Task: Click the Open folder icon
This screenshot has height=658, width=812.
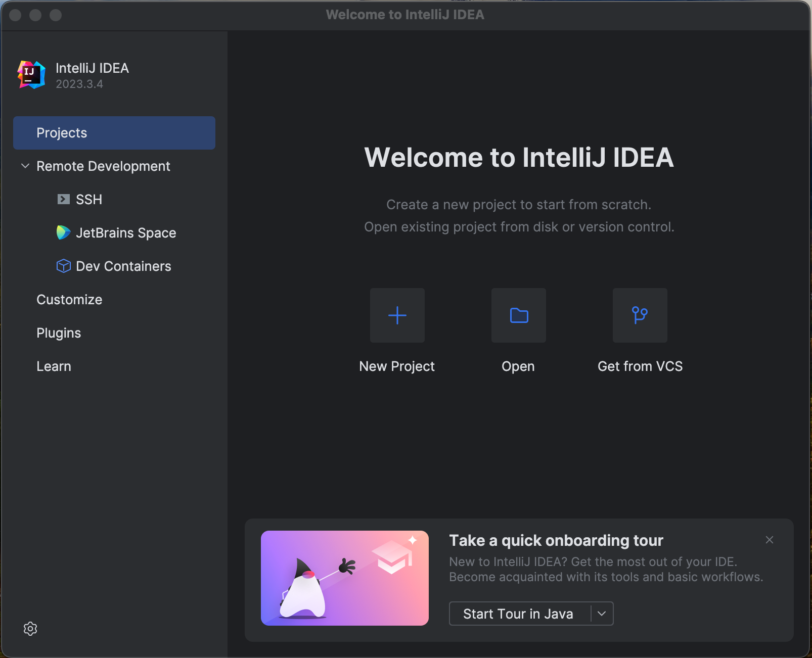Action: (518, 315)
